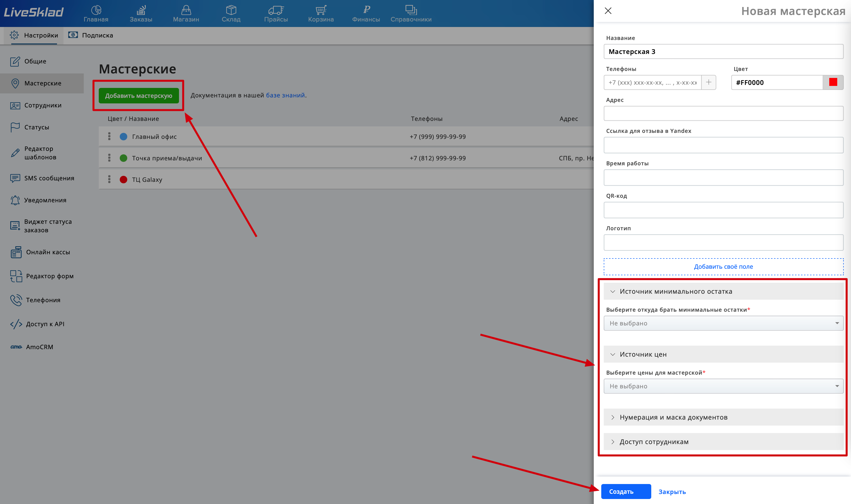Focus the Время работы input field
This screenshot has height=504, width=851.
[x=723, y=178]
